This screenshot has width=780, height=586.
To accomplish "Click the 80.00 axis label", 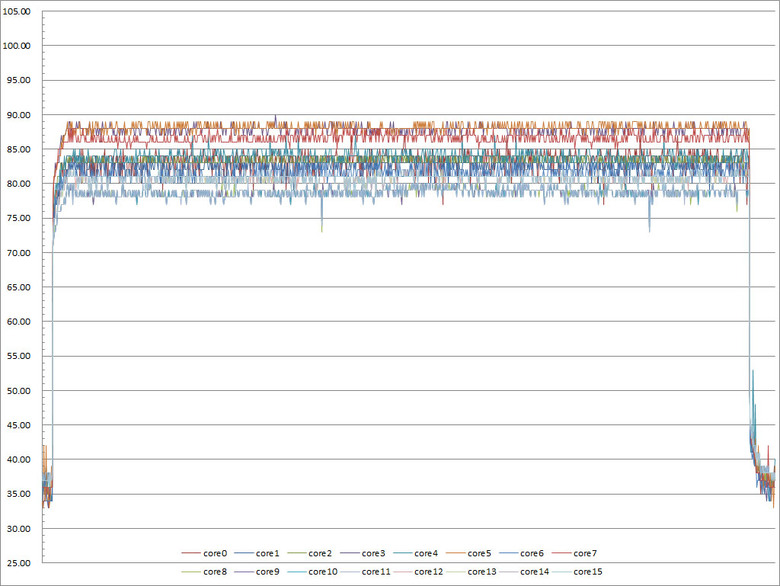I will 18,184.
